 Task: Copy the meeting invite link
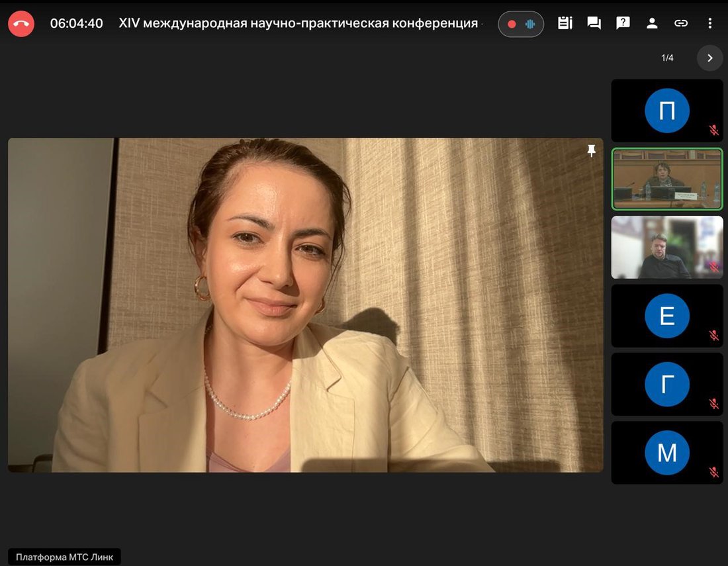point(681,23)
